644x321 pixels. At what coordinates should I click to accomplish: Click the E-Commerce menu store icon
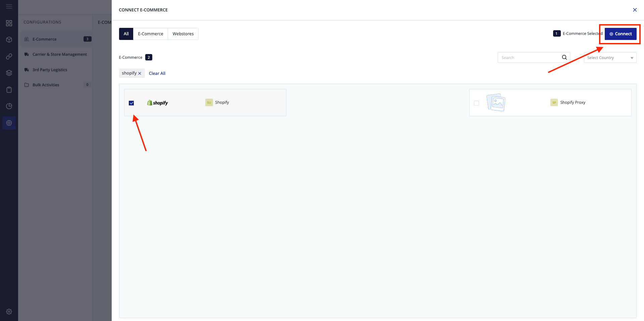(x=26, y=39)
